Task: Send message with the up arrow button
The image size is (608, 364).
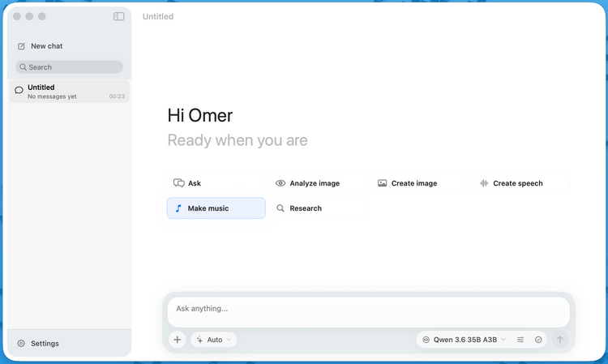Action: click(x=560, y=340)
